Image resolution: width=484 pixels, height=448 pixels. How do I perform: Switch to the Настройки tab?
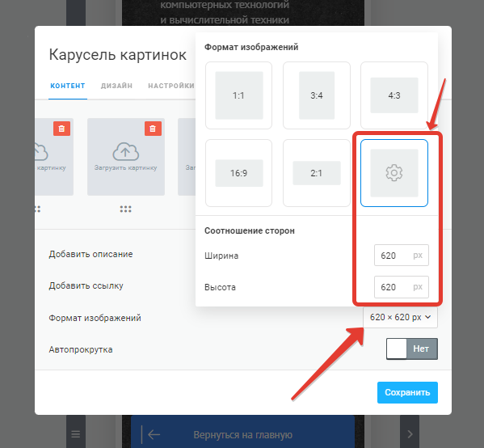[x=171, y=86]
